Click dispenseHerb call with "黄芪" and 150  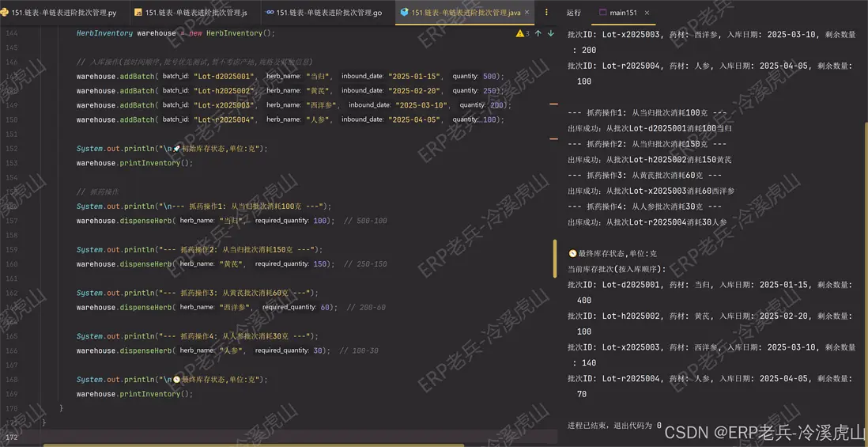pos(206,263)
